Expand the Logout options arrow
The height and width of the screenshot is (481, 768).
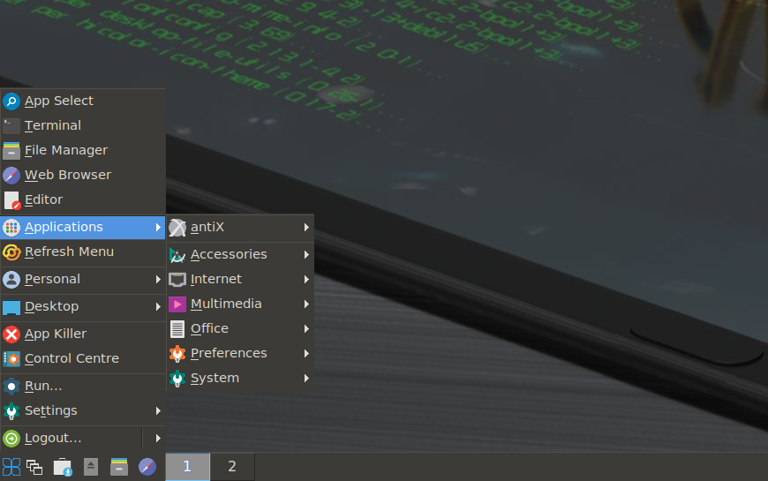[x=158, y=438]
